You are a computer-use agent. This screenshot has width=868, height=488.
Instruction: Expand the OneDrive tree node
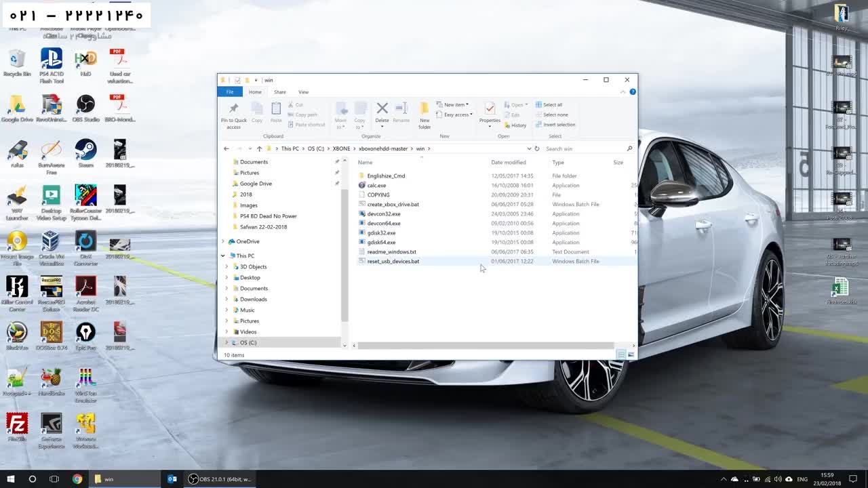[x=223, y=241]
